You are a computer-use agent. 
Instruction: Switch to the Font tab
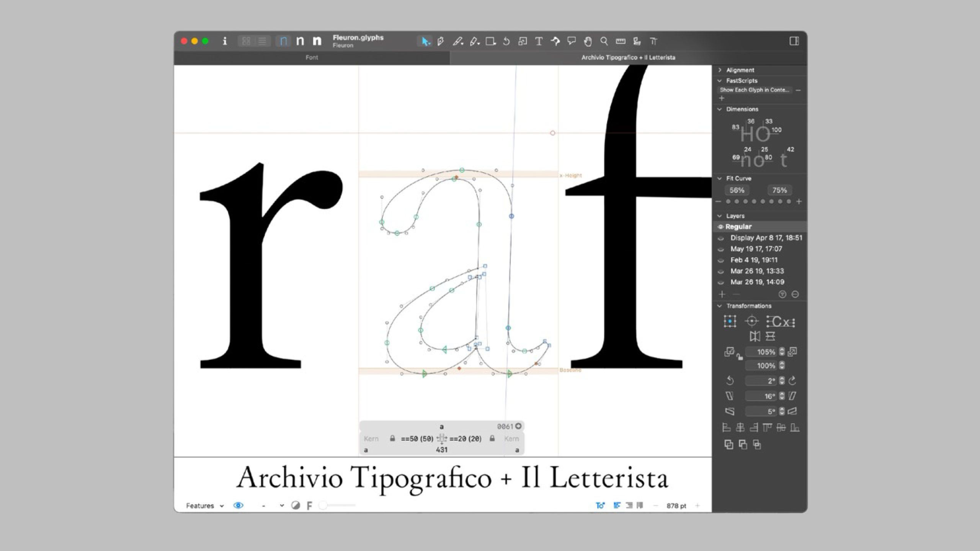[x=312, y=57]
